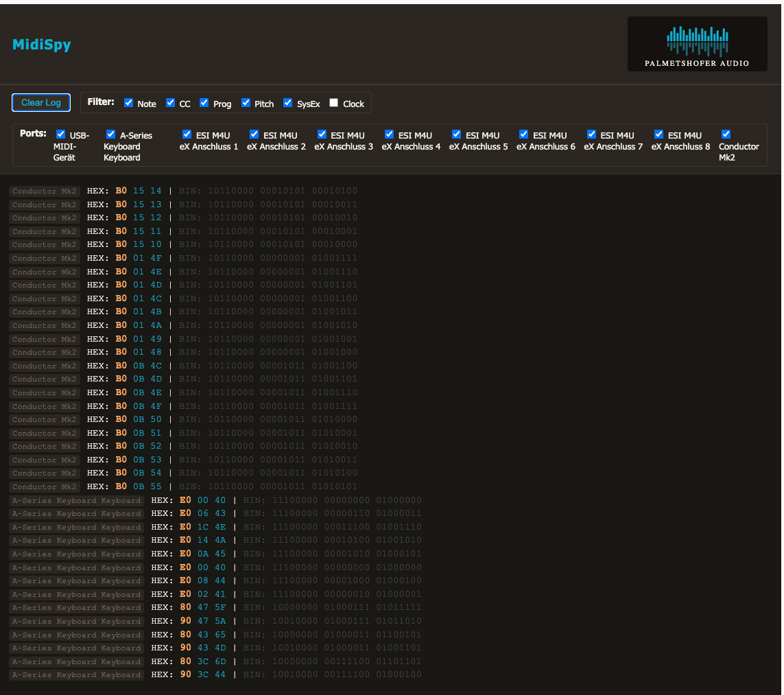Select the log row HEX B0 15 10
The image size is (784, 695).
tap(184, 244)
